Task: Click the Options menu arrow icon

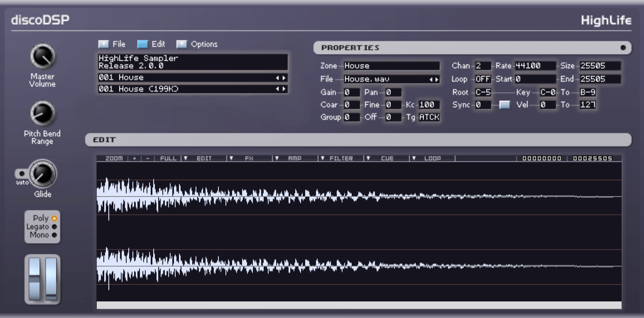Action: click(x=181, y=44)
